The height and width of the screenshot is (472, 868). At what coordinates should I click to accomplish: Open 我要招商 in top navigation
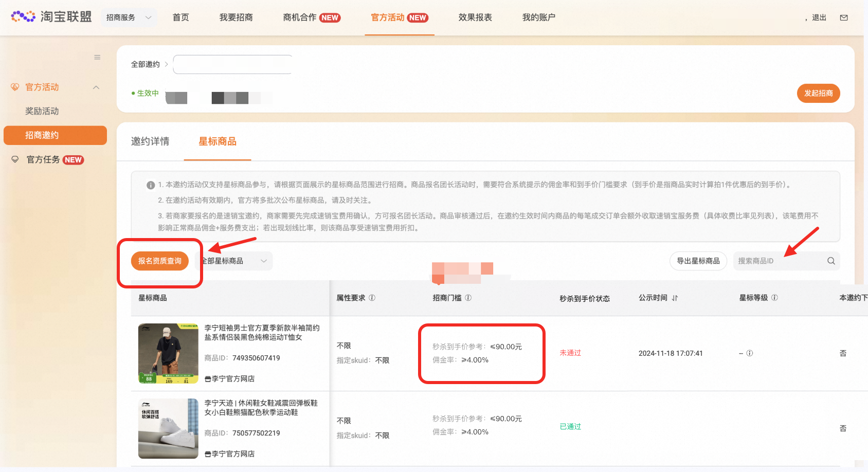point(236,17)
